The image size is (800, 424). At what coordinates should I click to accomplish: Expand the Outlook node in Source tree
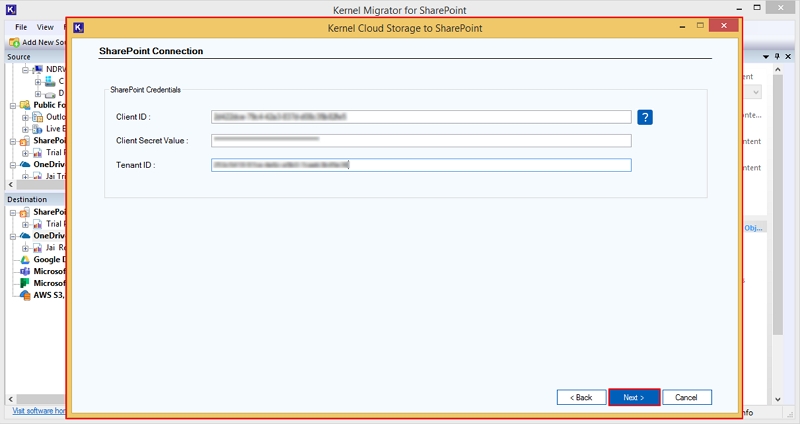click(x=25, y=117)
